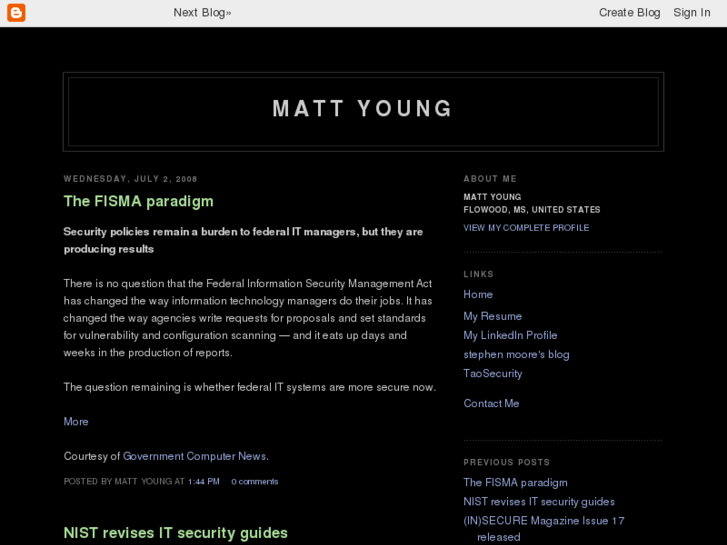Open NIST revises IT security guides post title
Screen dimensions: 727x545
click(175, 533)
